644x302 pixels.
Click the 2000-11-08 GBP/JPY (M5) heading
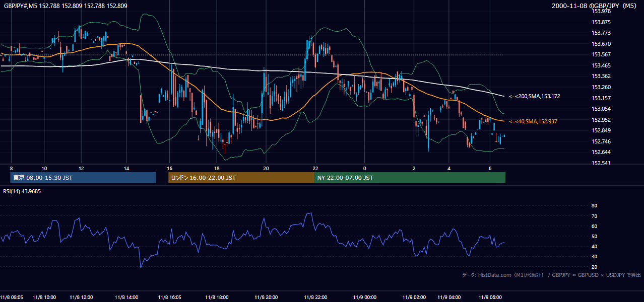point(595,6)
